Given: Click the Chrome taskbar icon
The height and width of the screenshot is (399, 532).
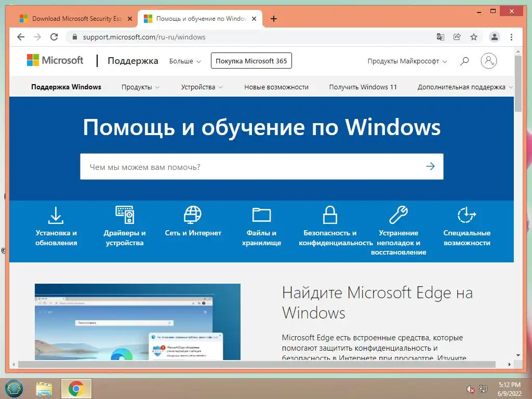Looking at the screenshot, I should (x=76, y=389).
